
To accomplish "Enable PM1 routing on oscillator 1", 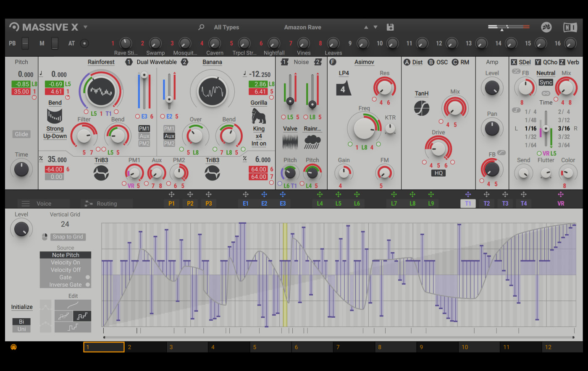I will [144, 128].
